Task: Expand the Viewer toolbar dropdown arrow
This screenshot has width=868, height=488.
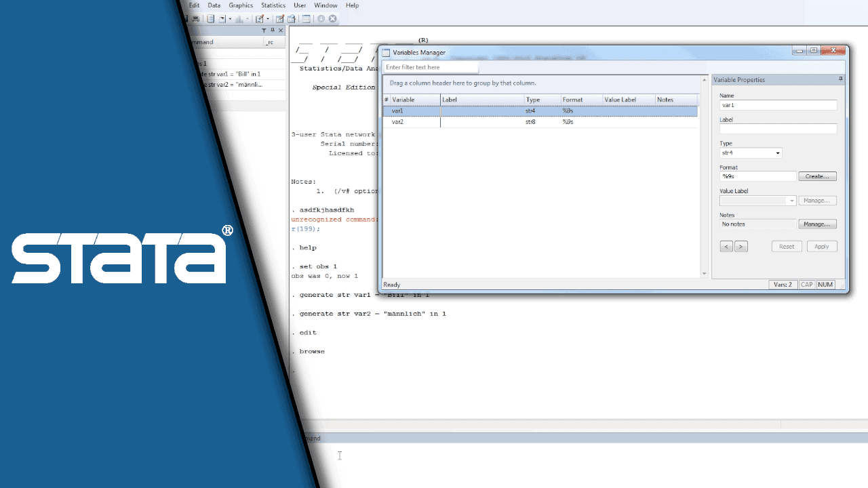Action: pos(230,19)
